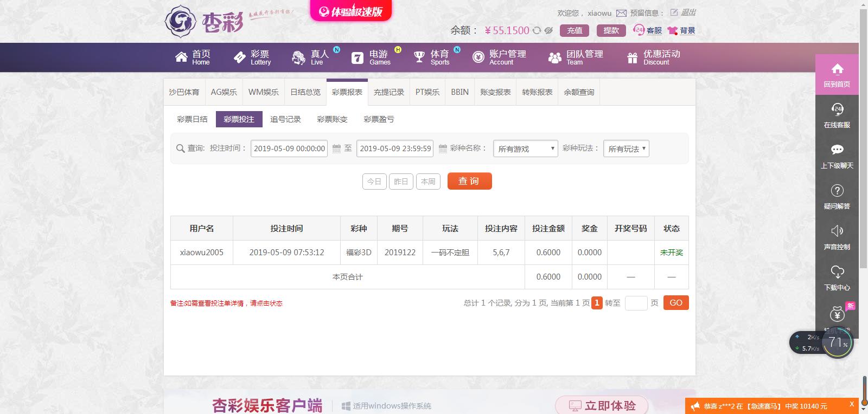Open end date calendar picker icon
The width and height of the screenshot is (868, 414).
443,148
